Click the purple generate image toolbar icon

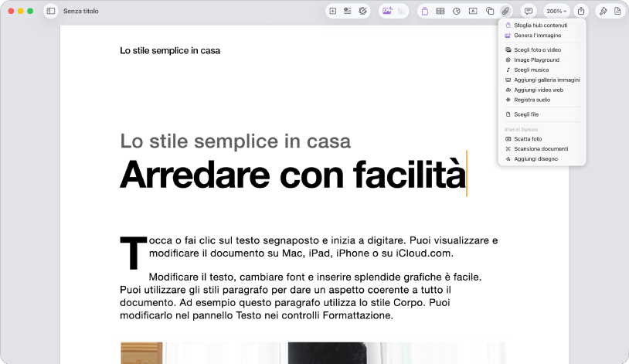point(387,12)
